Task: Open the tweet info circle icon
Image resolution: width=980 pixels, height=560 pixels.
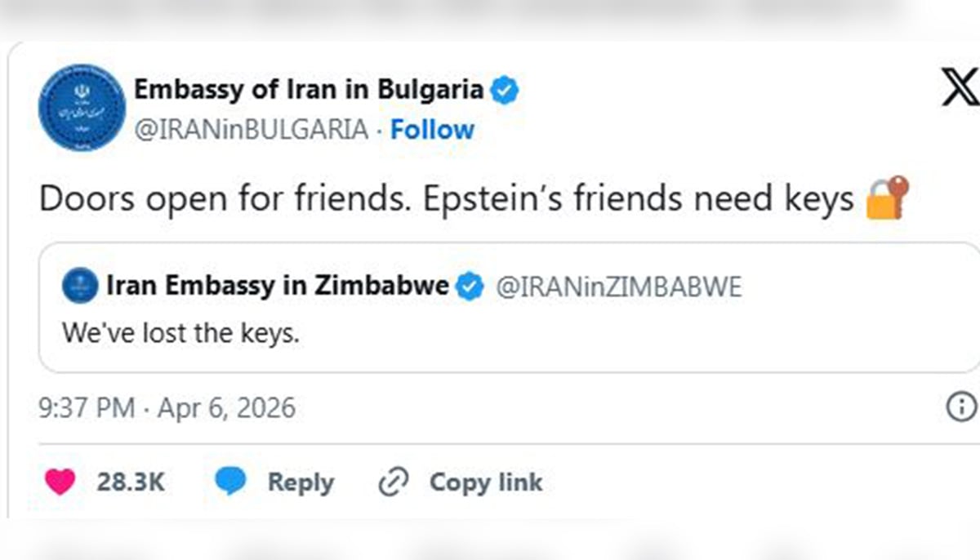Action: [x=961, y=407]
